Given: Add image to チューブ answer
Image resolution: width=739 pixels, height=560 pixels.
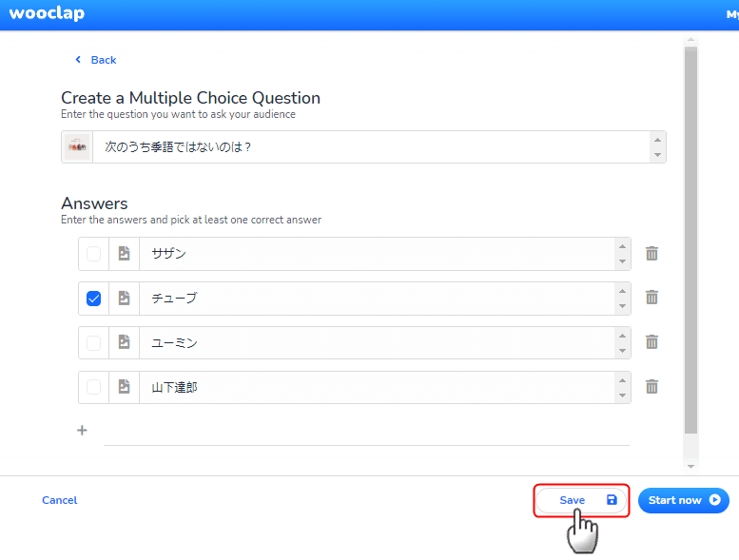Looking at the screenshot, I should click(x=124, y=299).
